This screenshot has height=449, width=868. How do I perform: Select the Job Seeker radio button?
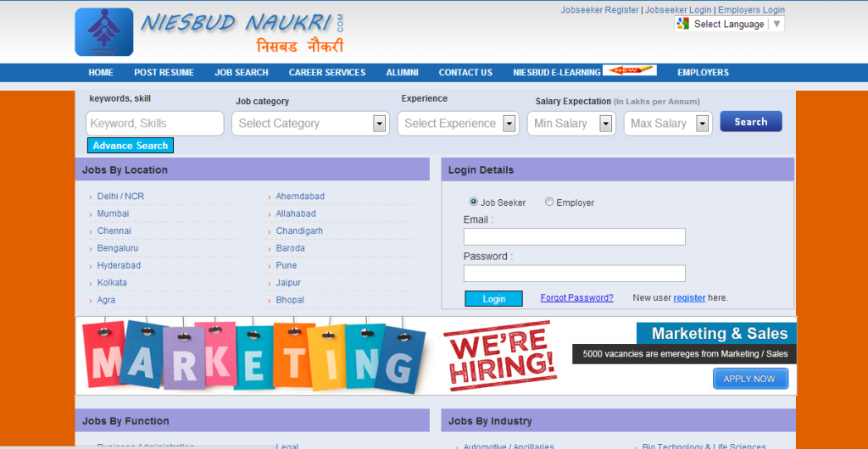pos(473,202)
